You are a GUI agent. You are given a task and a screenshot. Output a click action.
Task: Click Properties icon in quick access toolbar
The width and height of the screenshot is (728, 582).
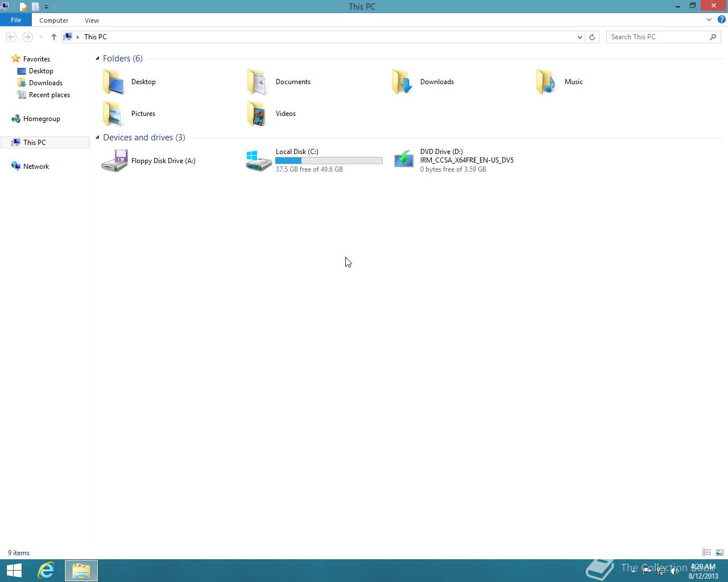pyautogui.click(x=23, y=7)
